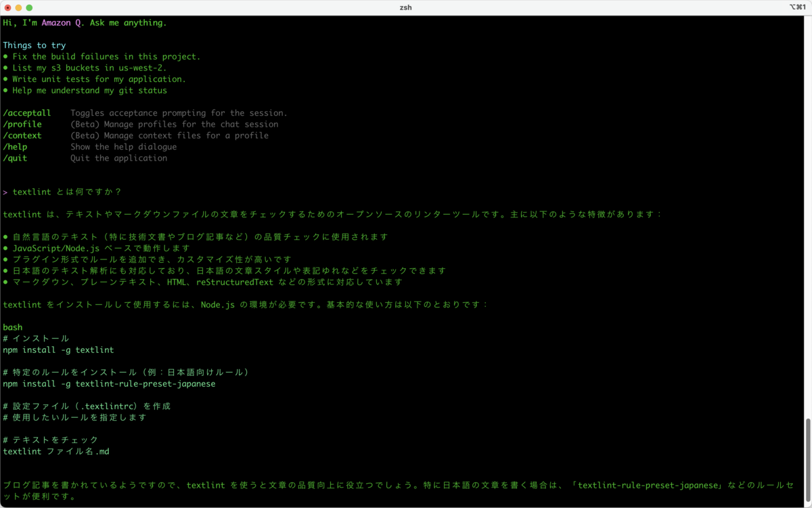
Task: Click the "Things to try" heading
Action: point(35,45)
